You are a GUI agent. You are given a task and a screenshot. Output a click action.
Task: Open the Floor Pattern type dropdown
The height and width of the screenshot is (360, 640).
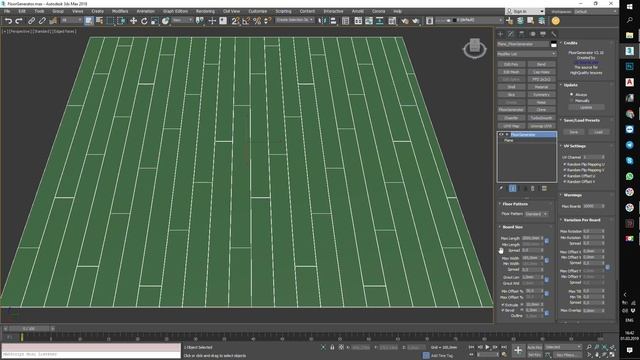[x=536, y=214]
